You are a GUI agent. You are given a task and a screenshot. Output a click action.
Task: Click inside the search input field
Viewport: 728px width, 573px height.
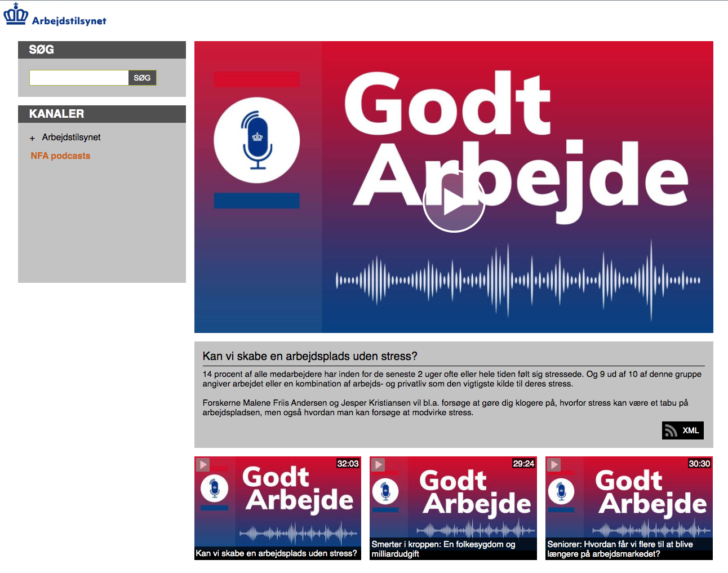pyautogui.click(x=79, y=78)
